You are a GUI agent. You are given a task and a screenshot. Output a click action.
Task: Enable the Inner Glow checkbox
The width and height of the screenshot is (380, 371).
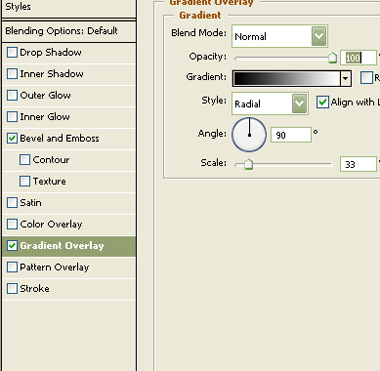[12, 117]
